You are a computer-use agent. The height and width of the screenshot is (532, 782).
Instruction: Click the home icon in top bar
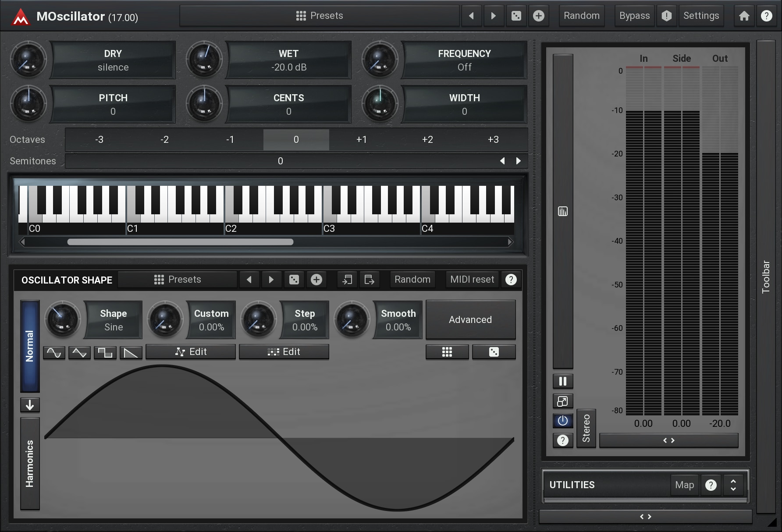pos(744,16)
